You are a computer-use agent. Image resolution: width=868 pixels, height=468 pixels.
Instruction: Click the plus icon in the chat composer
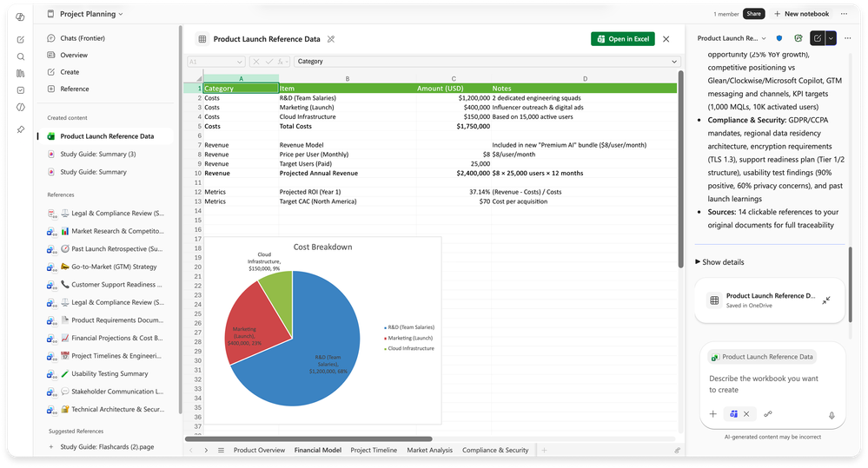click(x=713, y=414)
